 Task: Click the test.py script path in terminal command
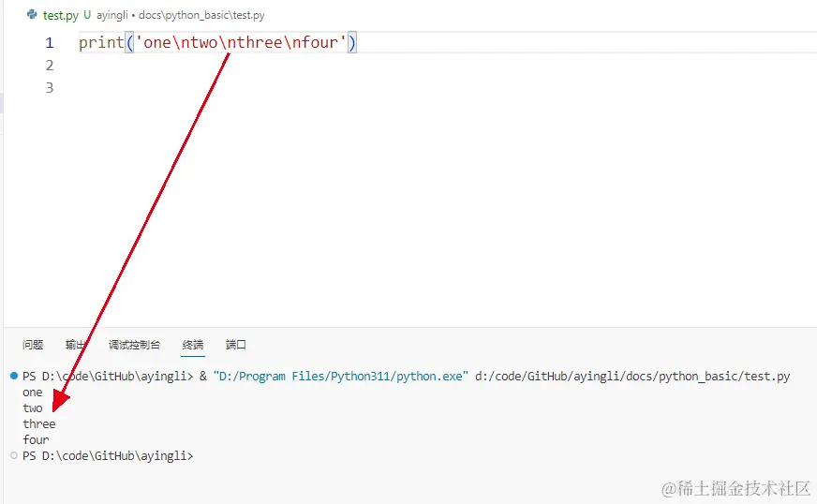click(x=632, y=377)
